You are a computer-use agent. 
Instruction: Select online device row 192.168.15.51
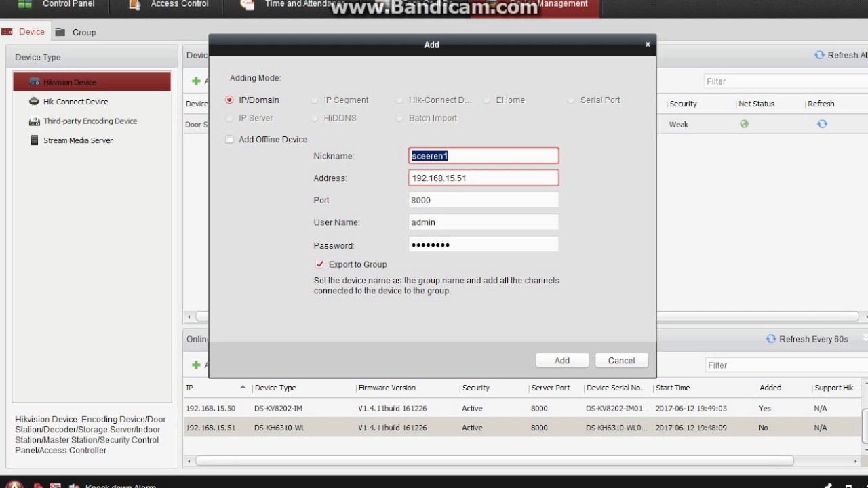[522, 428]
